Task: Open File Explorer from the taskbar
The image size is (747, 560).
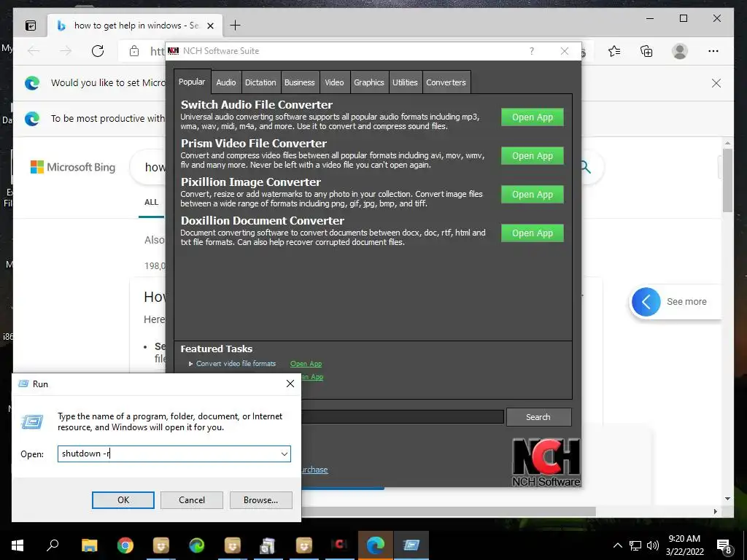Action: (89, 545)
